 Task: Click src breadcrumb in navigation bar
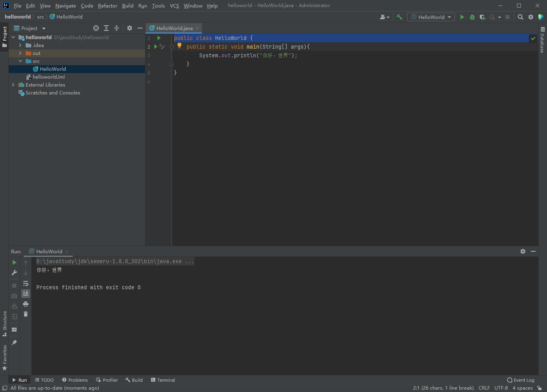point(40,17)
